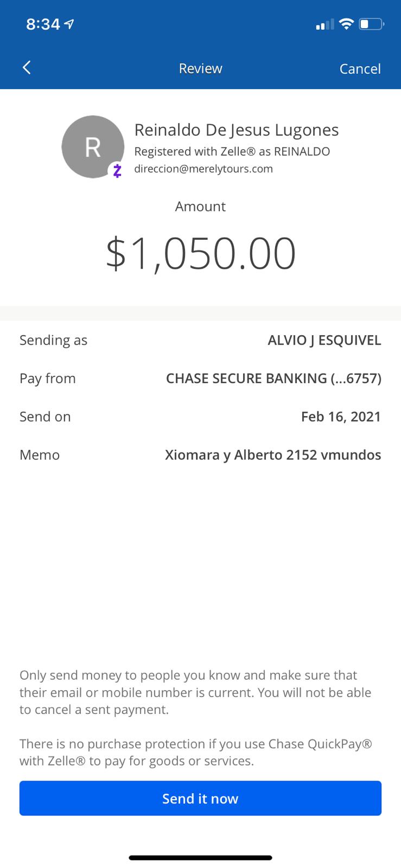This screenshot has height=868, width=401.
Task: Tap the location arrow beside time
Action: [x=69, y=24]
